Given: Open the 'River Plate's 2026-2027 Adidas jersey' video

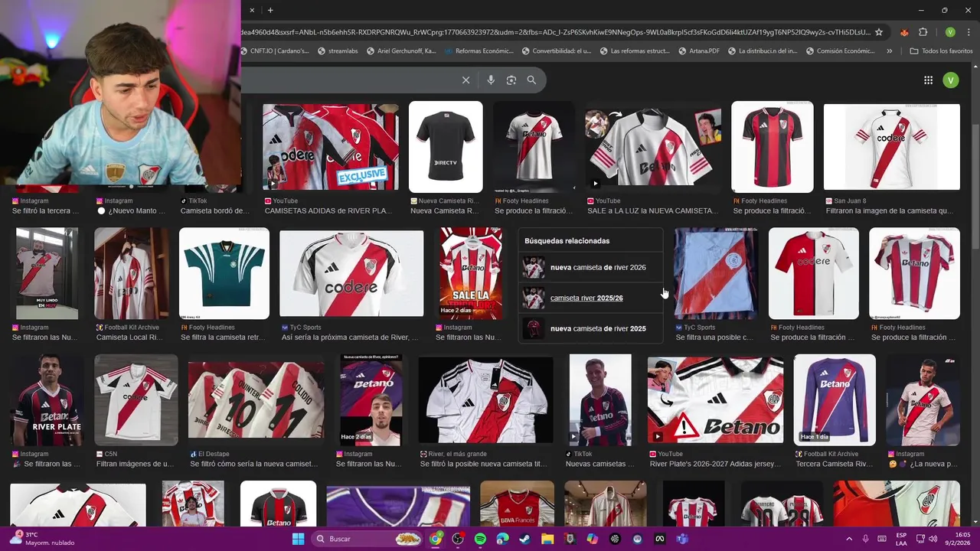Looking at the screenshot, I should point(715,399).
